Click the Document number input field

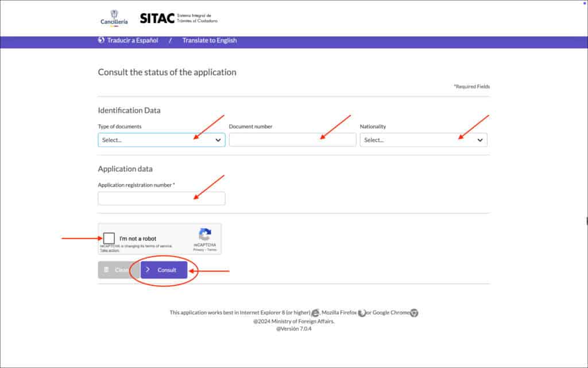tap(292, 139)
